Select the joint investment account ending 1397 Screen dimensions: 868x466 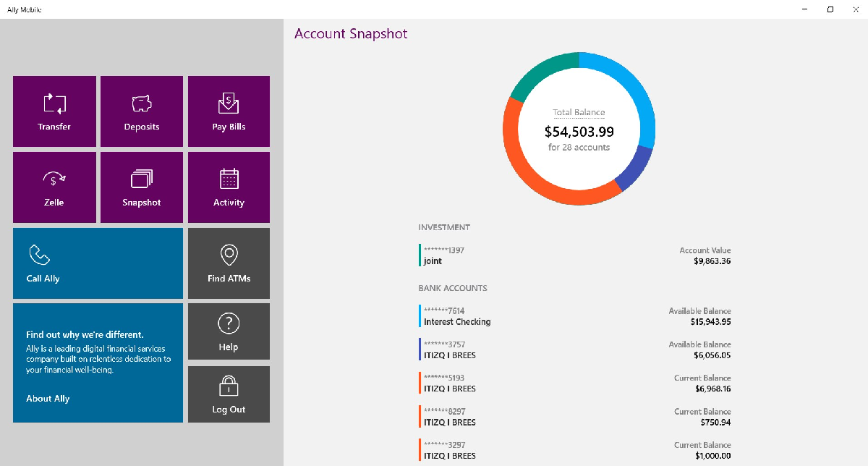pos(575,255)
